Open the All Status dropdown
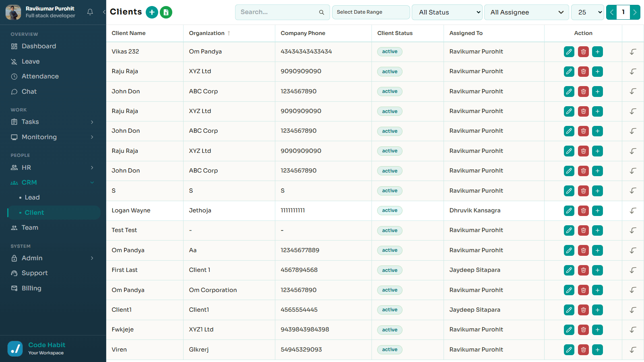The height and width of the screenshot is (362, 644). 447,12
